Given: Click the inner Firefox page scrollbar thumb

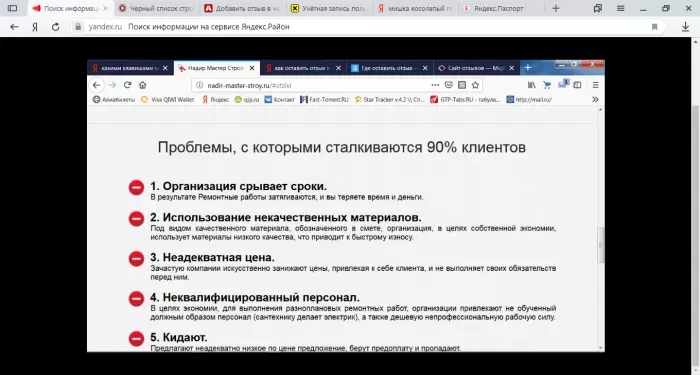Looking at the screenshot, I should click(x=601, y=245).
